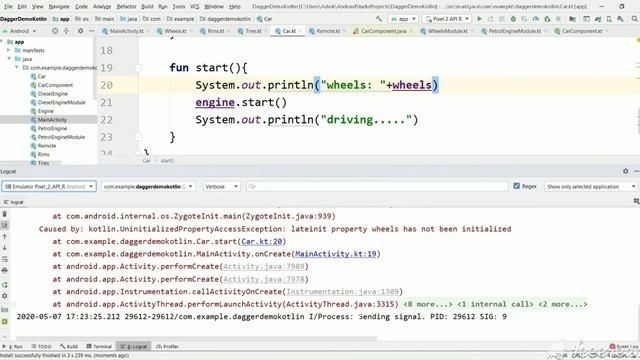
Task: Open the AVD Manager phone icon
Action: coord(609,19)
